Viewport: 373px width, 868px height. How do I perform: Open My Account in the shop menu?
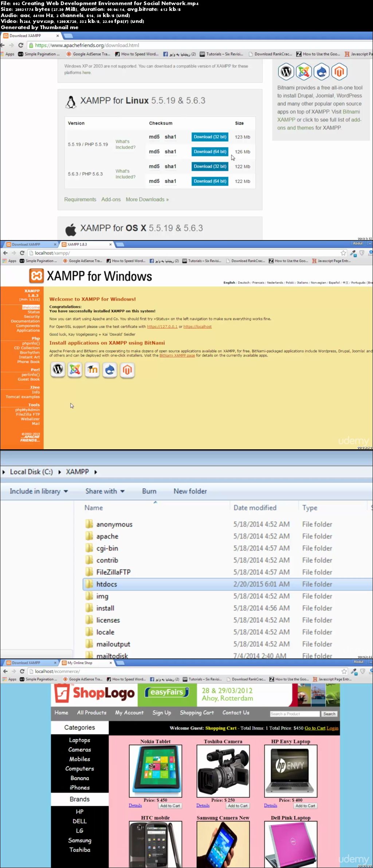point(129,713)
